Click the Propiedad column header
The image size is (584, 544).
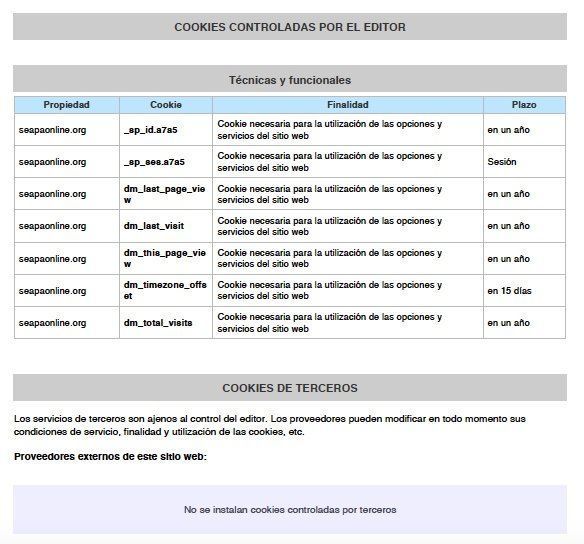67,105
